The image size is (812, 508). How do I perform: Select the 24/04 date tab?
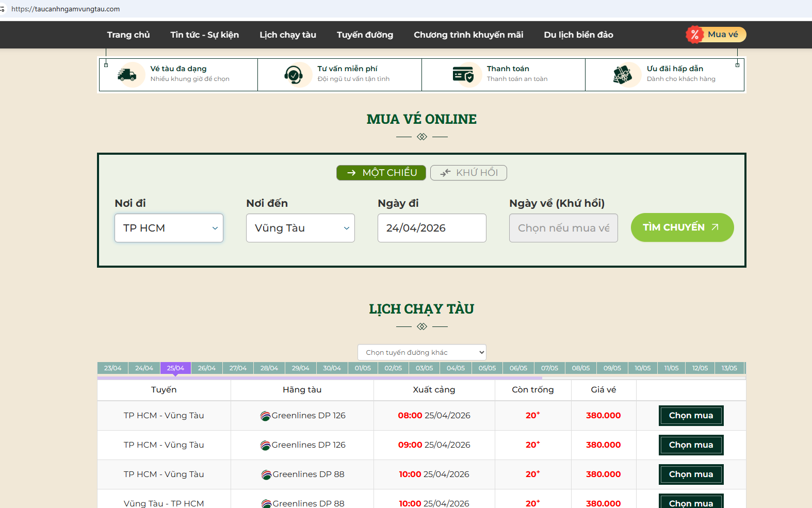click(144, 368)
